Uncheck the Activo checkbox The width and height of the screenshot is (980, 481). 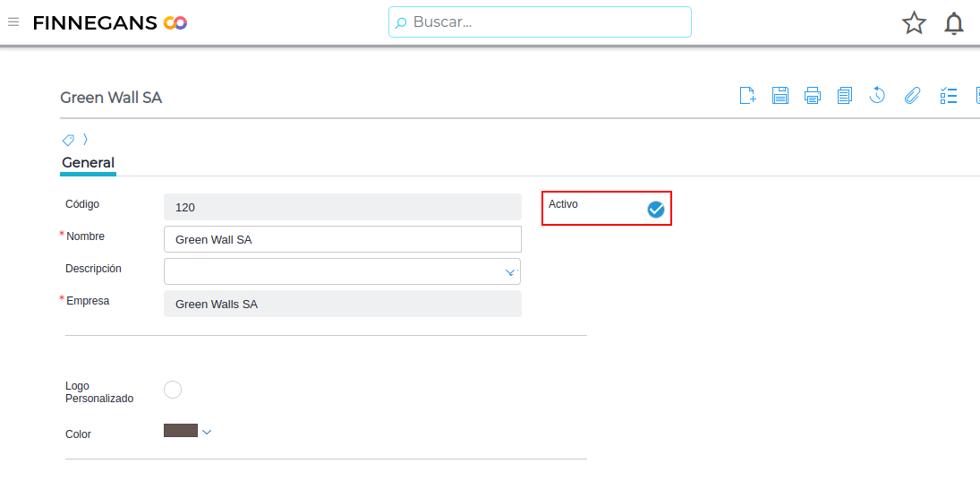tap(656, 210)
